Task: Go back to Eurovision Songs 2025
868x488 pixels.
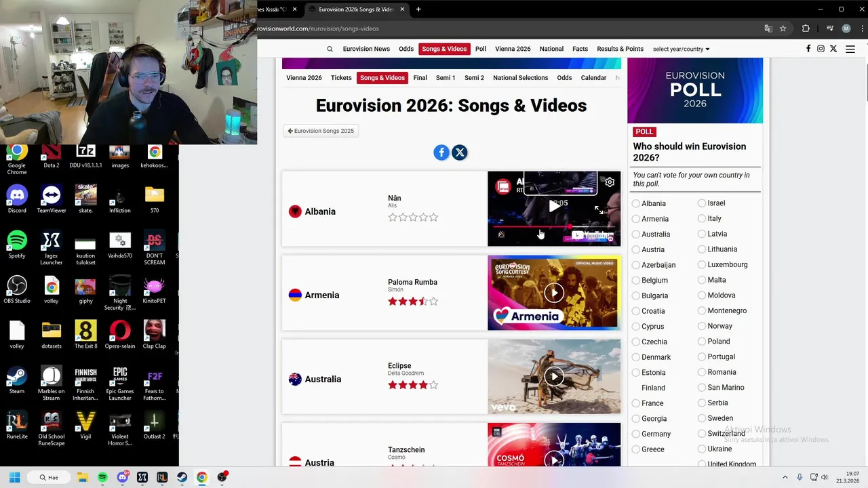Action: coord(321,131)
